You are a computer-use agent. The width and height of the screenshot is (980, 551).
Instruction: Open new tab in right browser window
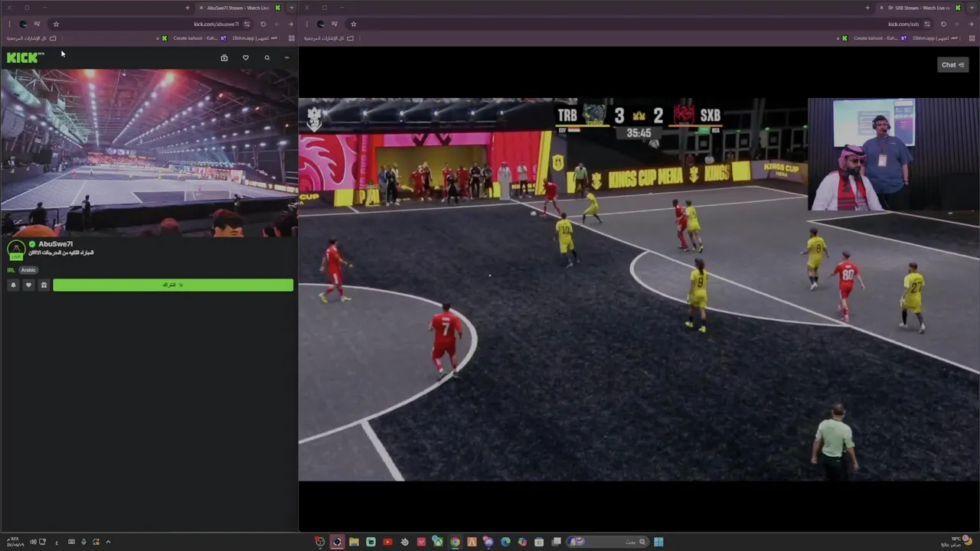tap(867, 8)
